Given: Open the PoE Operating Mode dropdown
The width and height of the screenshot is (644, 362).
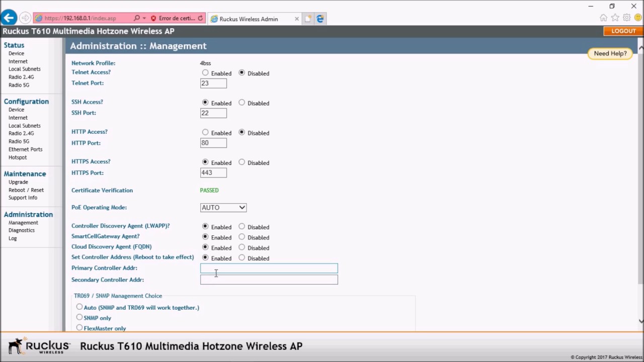Looking at the screenshot, I should click(x=223, y=208).
